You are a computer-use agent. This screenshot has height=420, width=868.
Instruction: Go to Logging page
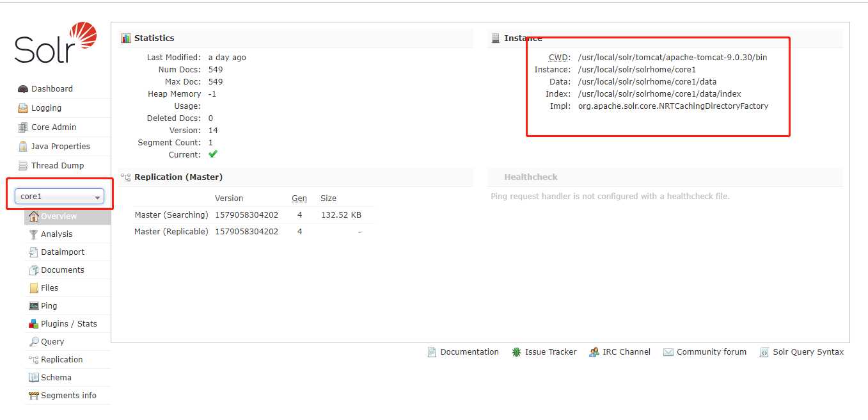(x=47, y=108)
